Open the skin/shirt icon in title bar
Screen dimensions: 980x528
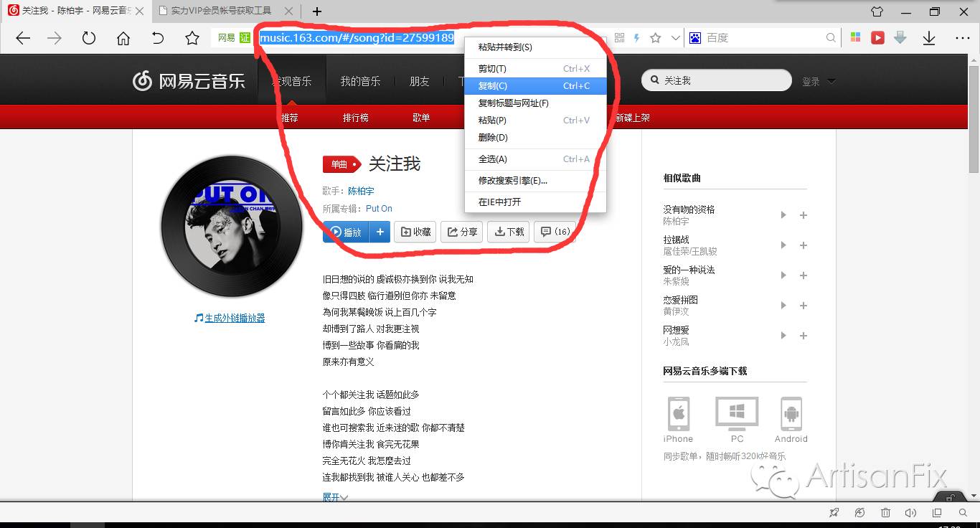877,11
